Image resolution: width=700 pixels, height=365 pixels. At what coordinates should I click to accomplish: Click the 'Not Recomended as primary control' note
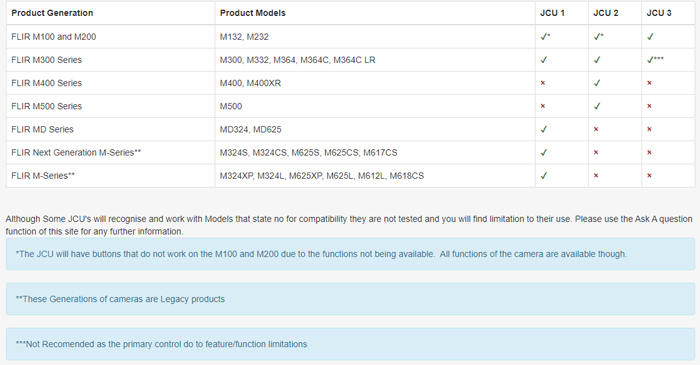pyautogui.click(x=350, y=344)
